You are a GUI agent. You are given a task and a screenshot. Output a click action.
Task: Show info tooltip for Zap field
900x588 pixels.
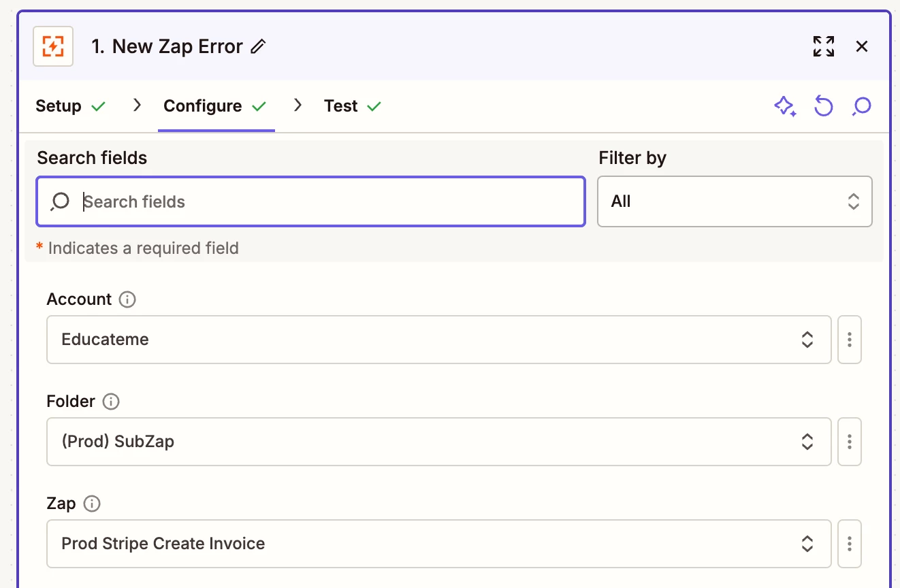(x=91, y=504)
